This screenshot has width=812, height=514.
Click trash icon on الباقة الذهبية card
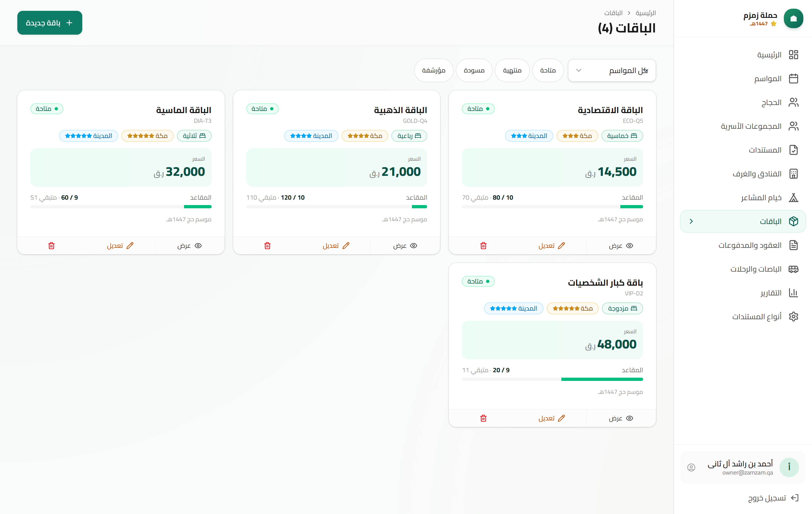267,246
